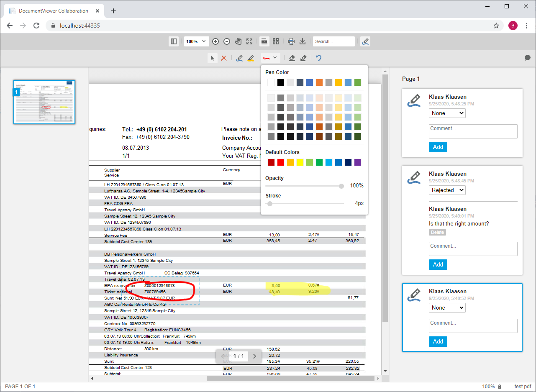
Task: Choose yellow from Default Colors
Action: pos(300,162)
